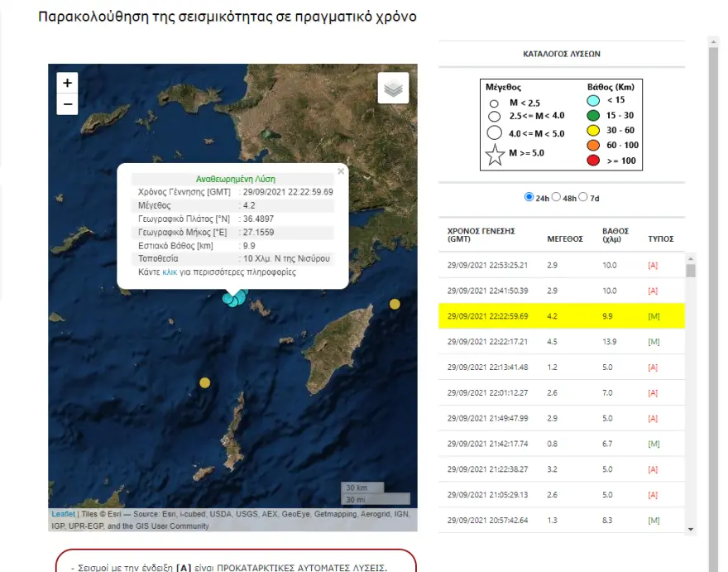The width and height of the screenshot is (728, 572).
Task: Zoom in on the seismicity map
Action: click(x=68, y=82)
